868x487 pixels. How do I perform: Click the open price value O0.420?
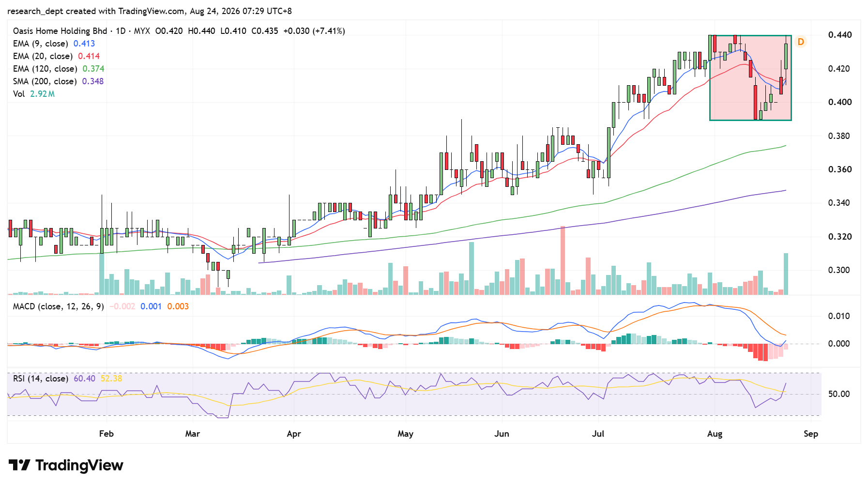[169, 31]
